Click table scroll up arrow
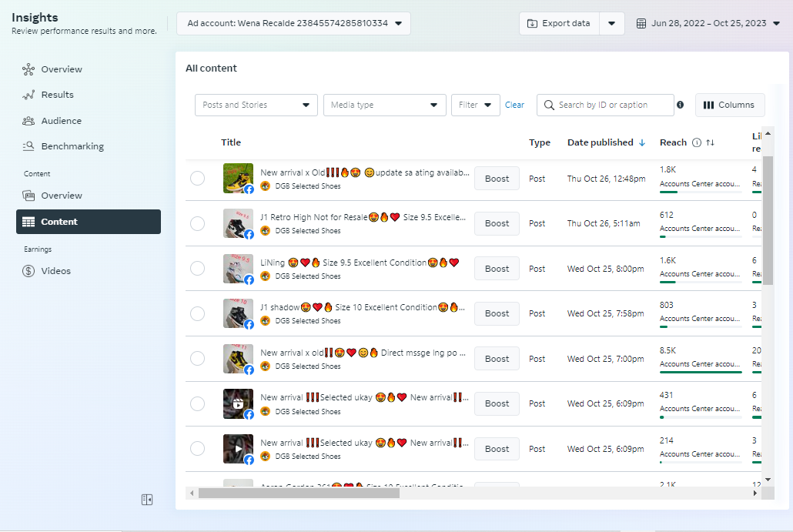The height and width of the screenshot is (532, 793). [768, 133]
